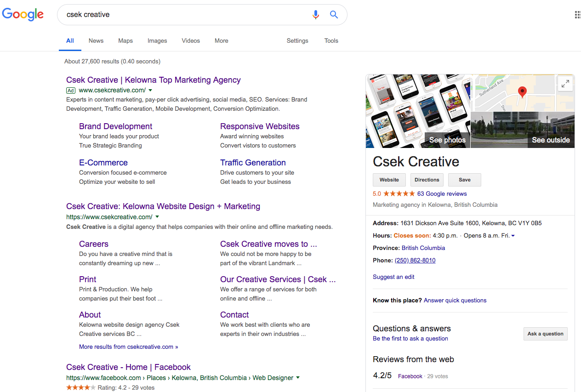
Task: Click the Google logo
Action: tap(23, 14)
